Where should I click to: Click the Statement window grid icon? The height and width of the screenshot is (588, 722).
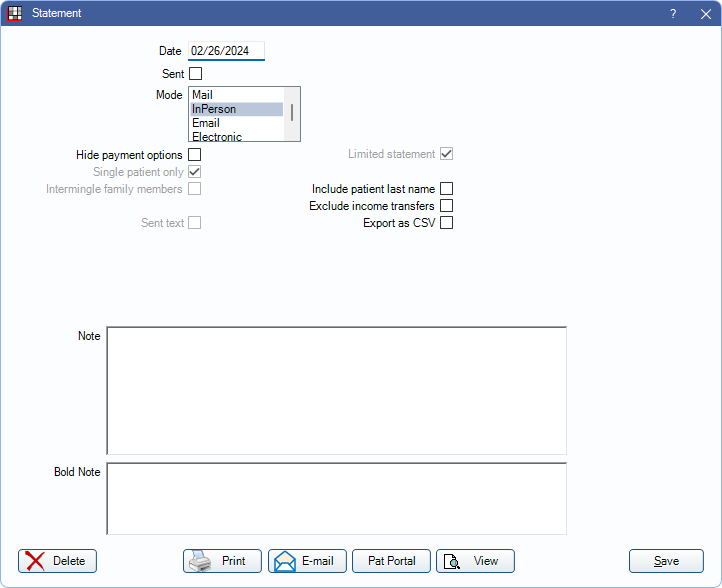pos(15,14)
